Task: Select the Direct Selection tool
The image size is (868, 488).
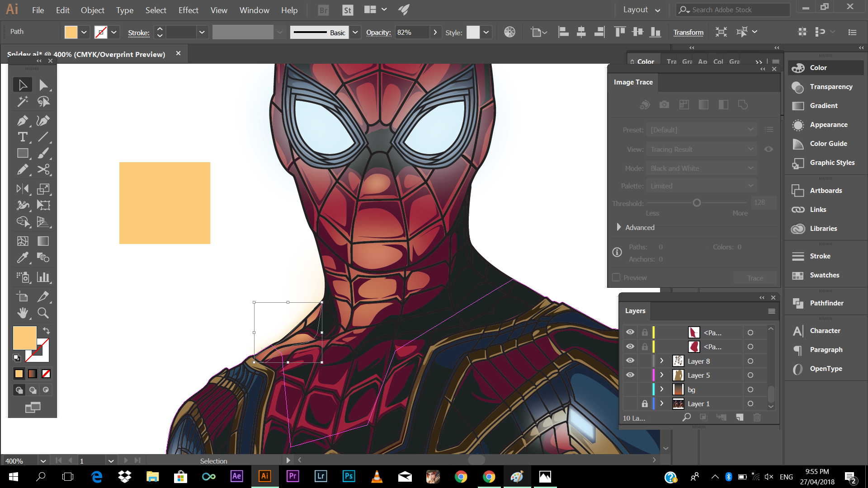Action: click(x=43, y=85)
